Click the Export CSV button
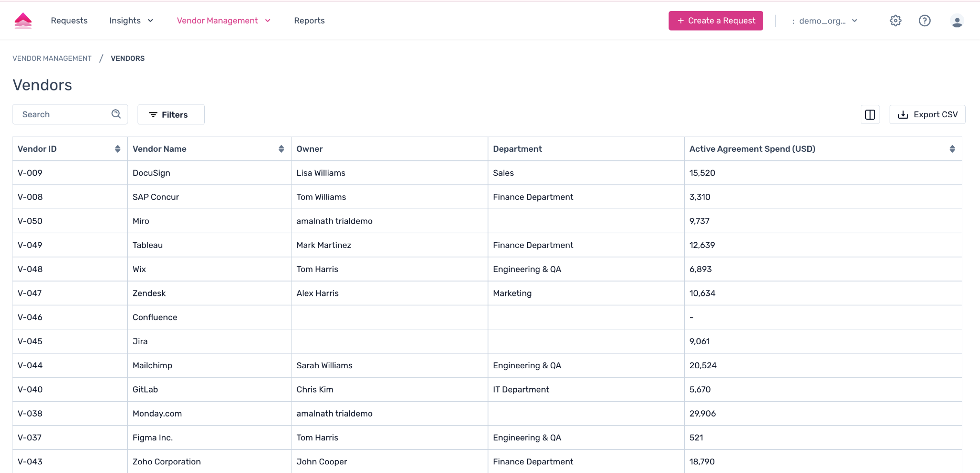Viewport: 980px width, 473px height. click(927, 114)
